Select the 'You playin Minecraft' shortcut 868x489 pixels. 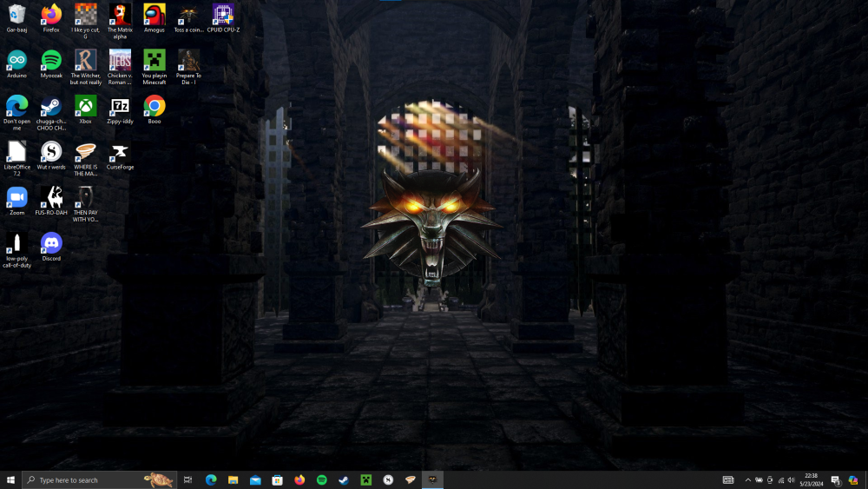point(155,67)
